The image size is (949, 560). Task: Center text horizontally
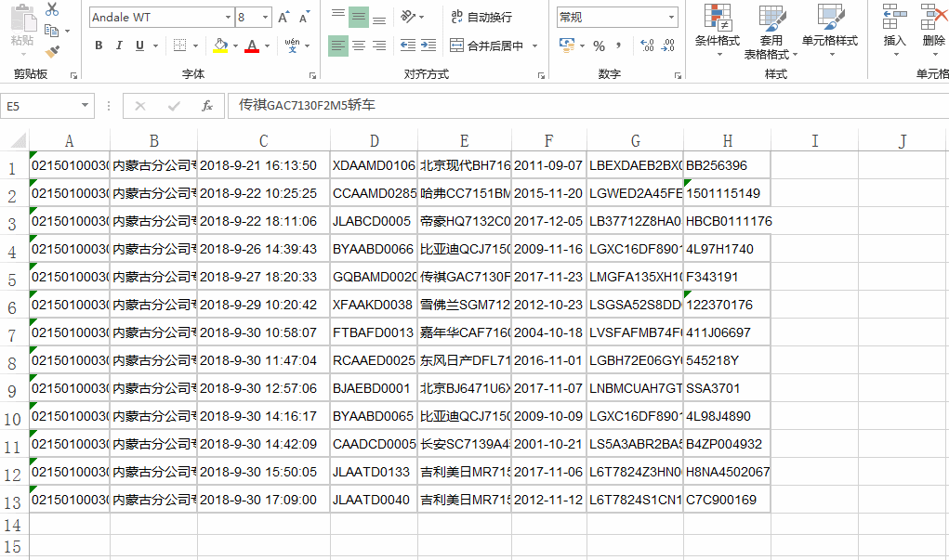(359, 46)
